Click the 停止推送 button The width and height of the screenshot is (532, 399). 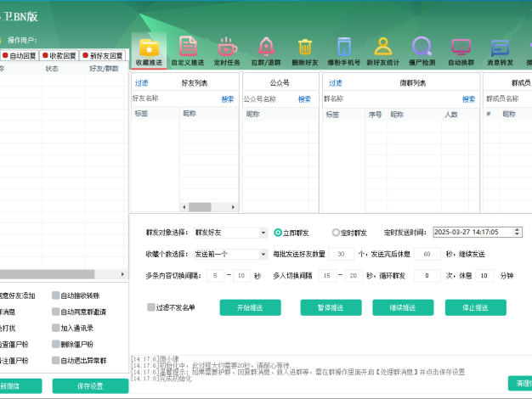click(476, 307)
